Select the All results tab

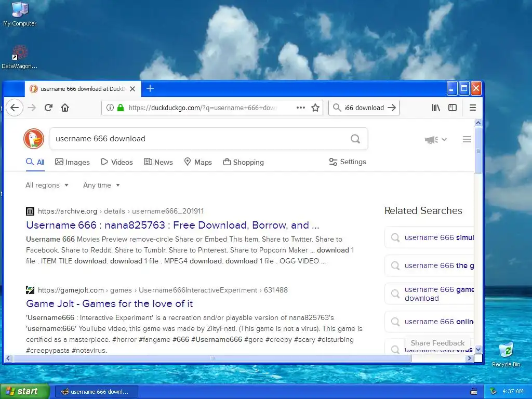coord(35,162)
